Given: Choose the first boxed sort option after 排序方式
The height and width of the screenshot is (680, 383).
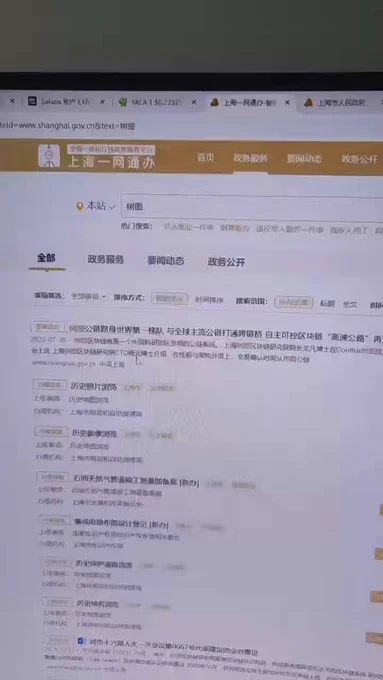Looking at the screenshot, I should pyautogui.click(x=170, y=298).
